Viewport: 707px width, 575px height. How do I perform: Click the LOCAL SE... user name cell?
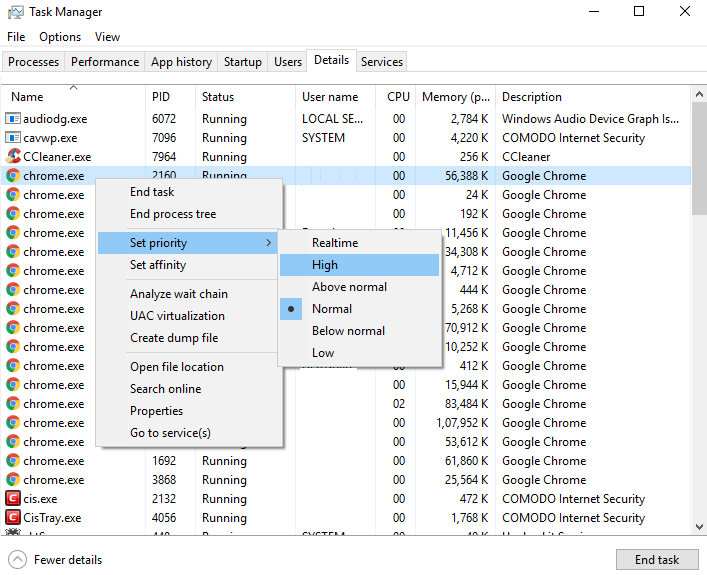332,119
